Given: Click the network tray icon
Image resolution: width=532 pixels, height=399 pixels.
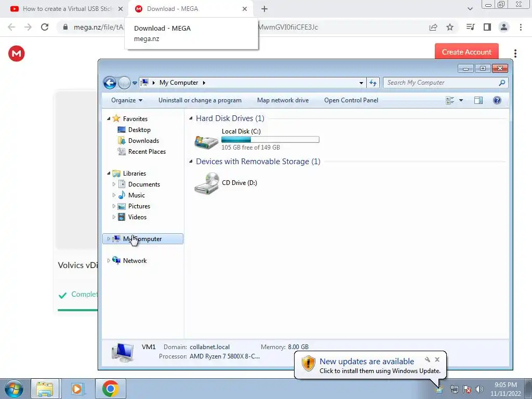Looking at the screenshot, I should pyautogui.click(x=454, y=389).
